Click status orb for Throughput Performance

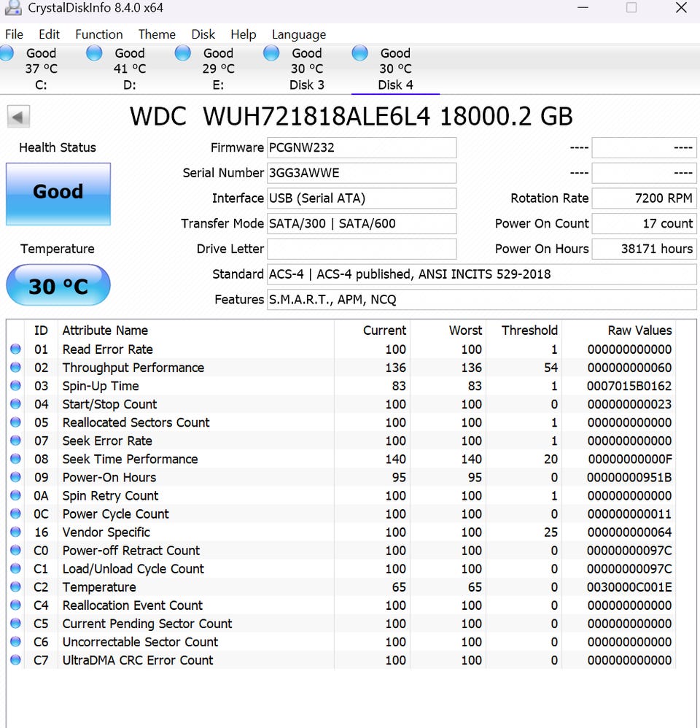[x=16, y=367]
